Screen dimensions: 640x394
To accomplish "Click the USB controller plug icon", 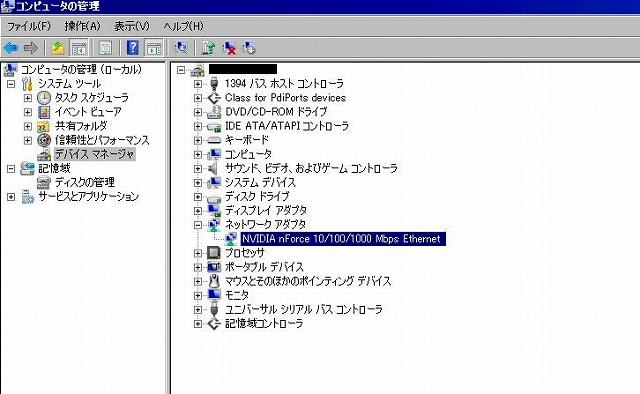I will point(214,309).
